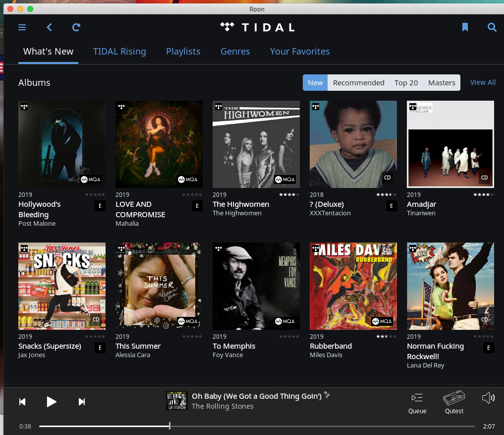Select the New albums filter
The image size is (504, 435).
315,83
